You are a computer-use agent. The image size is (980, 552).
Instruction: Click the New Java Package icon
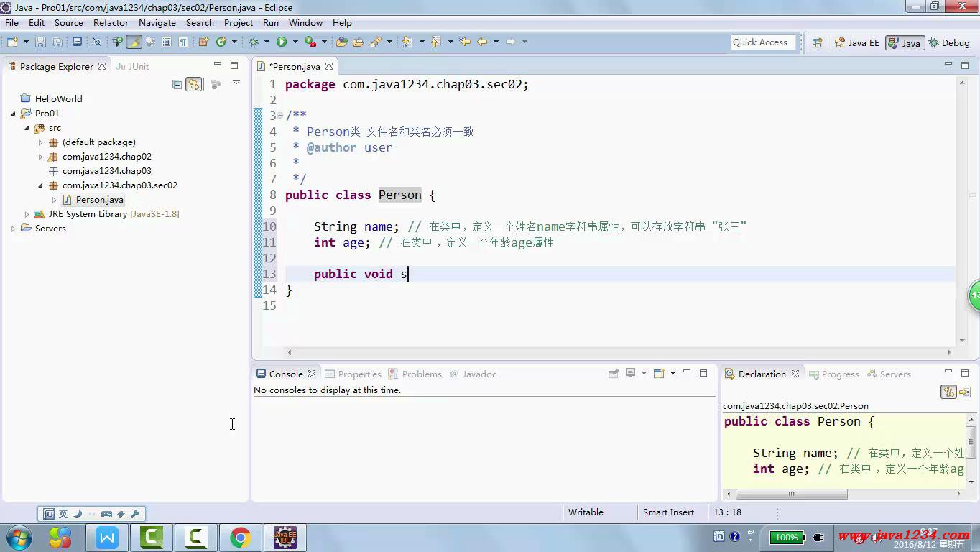coord(203,42)
